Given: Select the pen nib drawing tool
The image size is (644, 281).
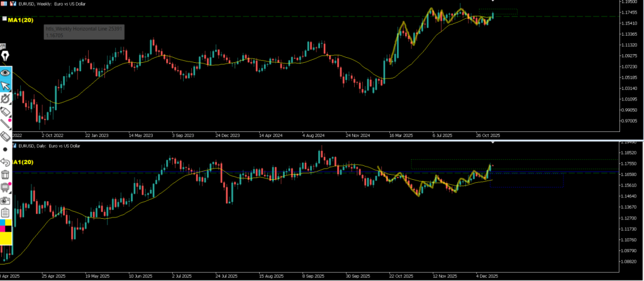Looking at the screenshot, I should 6,57.
